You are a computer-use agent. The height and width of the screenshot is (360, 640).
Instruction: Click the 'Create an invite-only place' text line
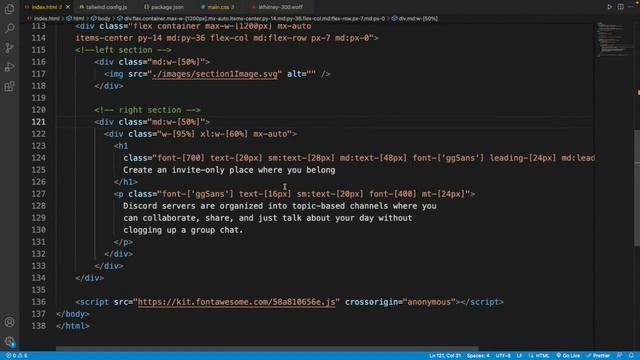click(229, 170)
